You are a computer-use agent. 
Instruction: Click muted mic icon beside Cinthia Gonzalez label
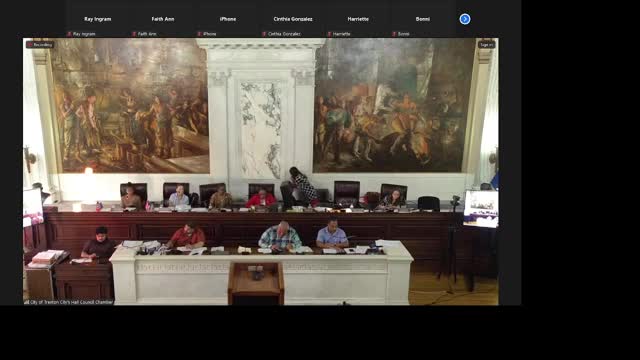(x=264, y=34)
